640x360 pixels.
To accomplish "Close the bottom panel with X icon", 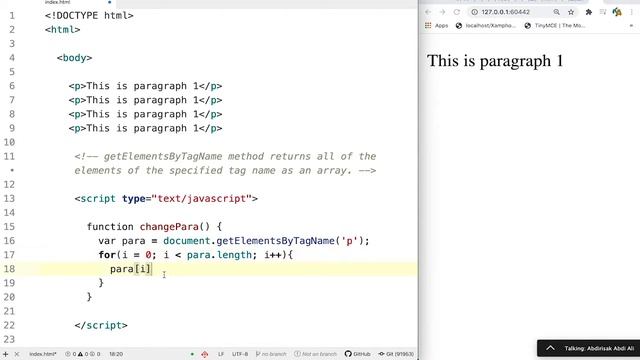I will pos(17,354).
